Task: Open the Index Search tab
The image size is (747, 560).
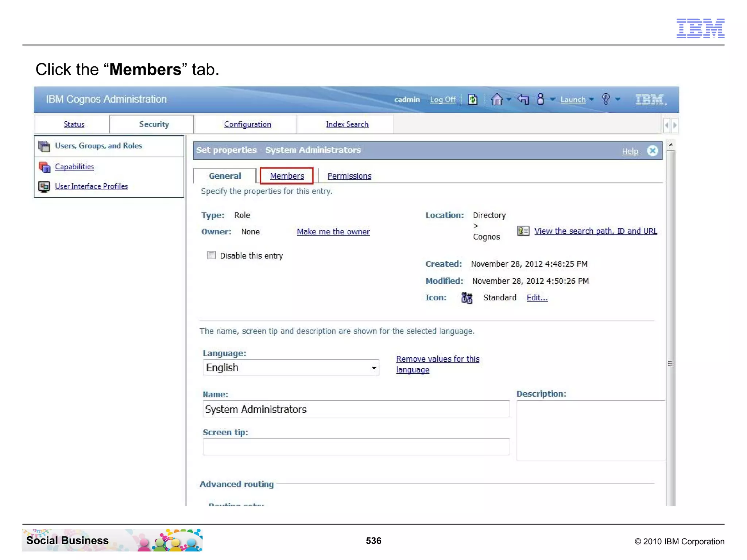Action: point(347,124)
